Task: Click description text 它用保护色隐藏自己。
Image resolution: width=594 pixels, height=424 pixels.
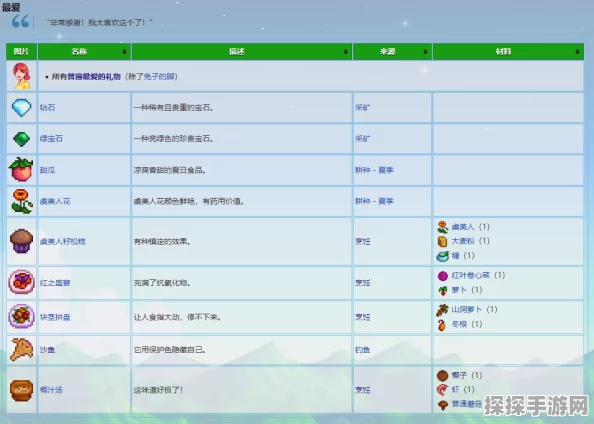Action: [170, 350]
